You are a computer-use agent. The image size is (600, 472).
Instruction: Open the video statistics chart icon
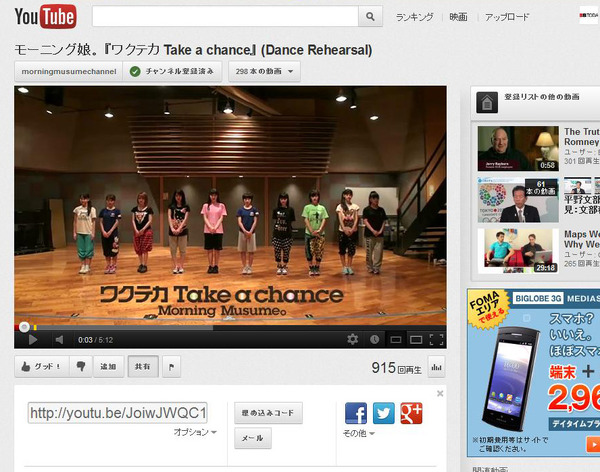click(436, 367)
